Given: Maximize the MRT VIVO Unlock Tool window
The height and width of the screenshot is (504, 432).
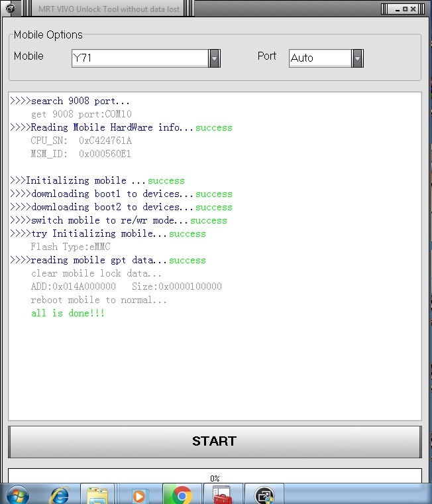Looking at the screenshot, I should pos(405,9).
